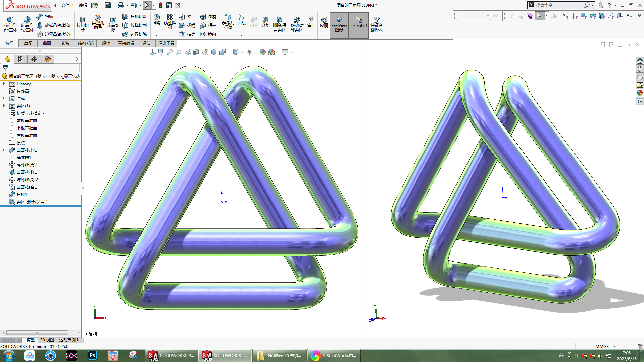This screenshot has height=362, width=644.
Task: Switch to the 曲面 surface tab
Action: [47, 43]
